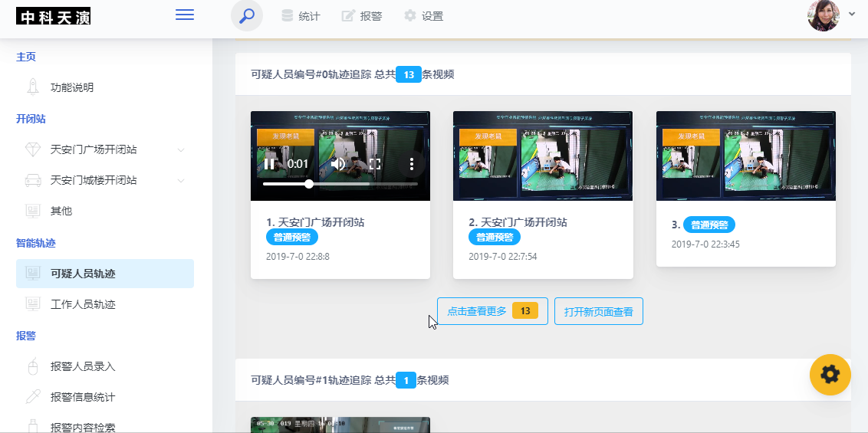Click 打开新页面查看 button
Screen dimensions: 868x433
click(x=598, y=311)
